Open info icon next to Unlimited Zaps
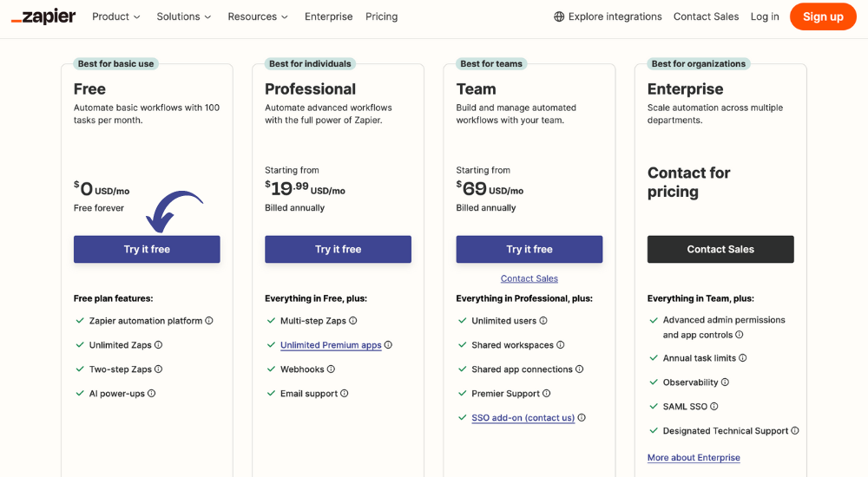 pyautogui.click(x=158, y=345)
